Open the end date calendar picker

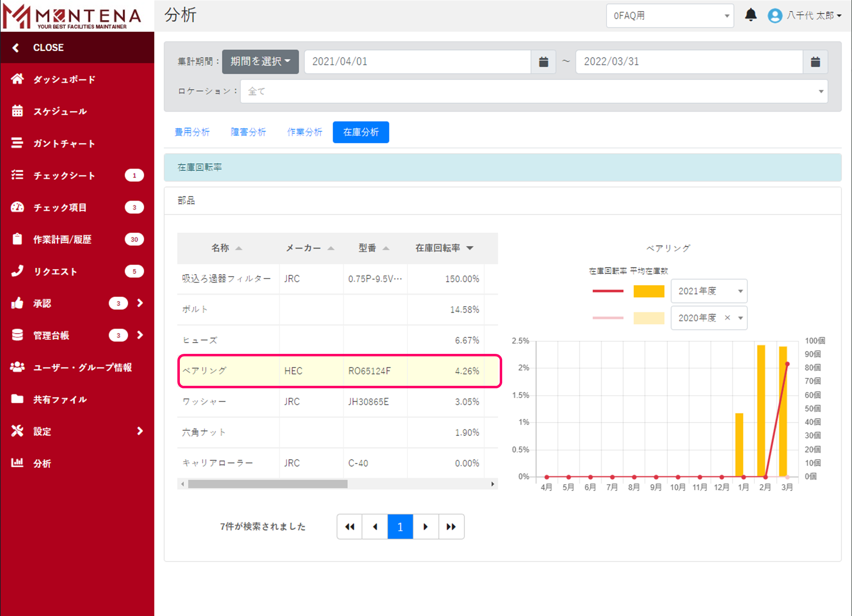point(815,62)
